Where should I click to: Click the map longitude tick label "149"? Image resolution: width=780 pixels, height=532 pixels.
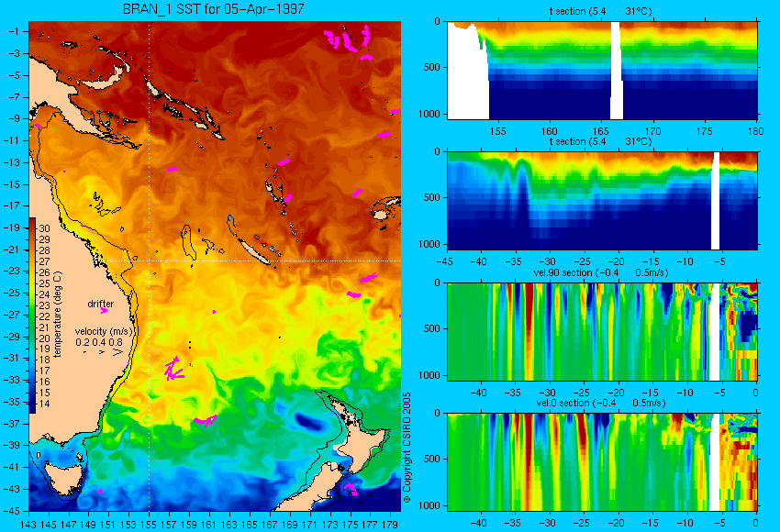pos(88,524)
